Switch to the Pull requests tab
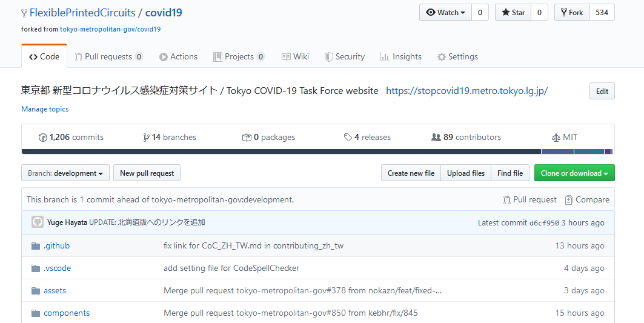The width and height of the screenshot is (644, 323). (x=108, y=57)
